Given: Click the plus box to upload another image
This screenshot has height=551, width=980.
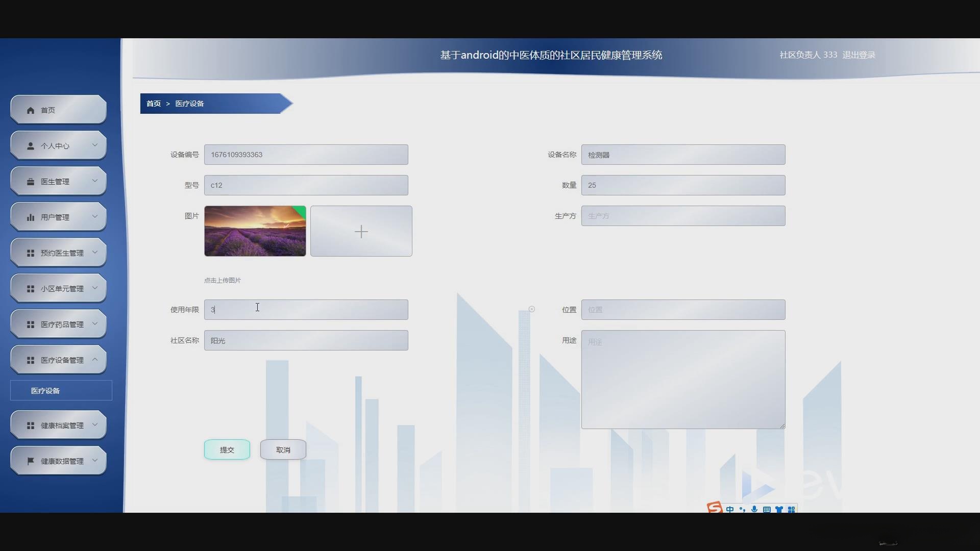Looking at the screenshot, I should 361,231.
